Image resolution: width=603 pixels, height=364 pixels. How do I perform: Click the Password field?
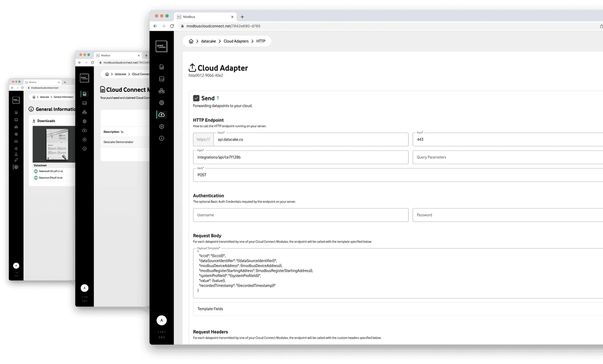pyautogui.click(x=508, y=215)
